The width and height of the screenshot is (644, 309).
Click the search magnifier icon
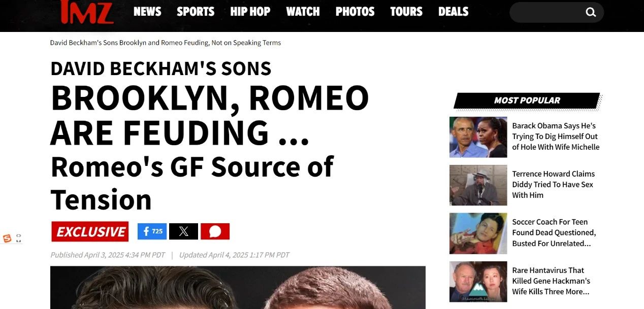(x=591, y=12)
